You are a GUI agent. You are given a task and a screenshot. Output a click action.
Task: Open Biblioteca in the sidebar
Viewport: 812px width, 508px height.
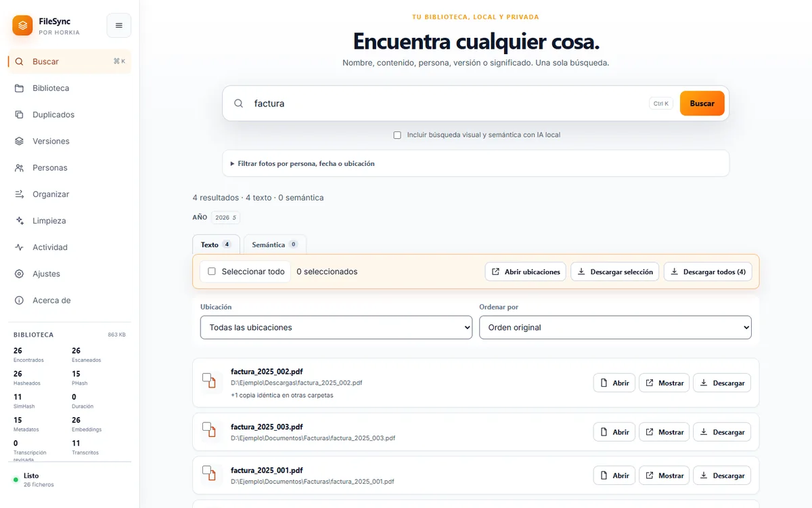pos(70,88)
